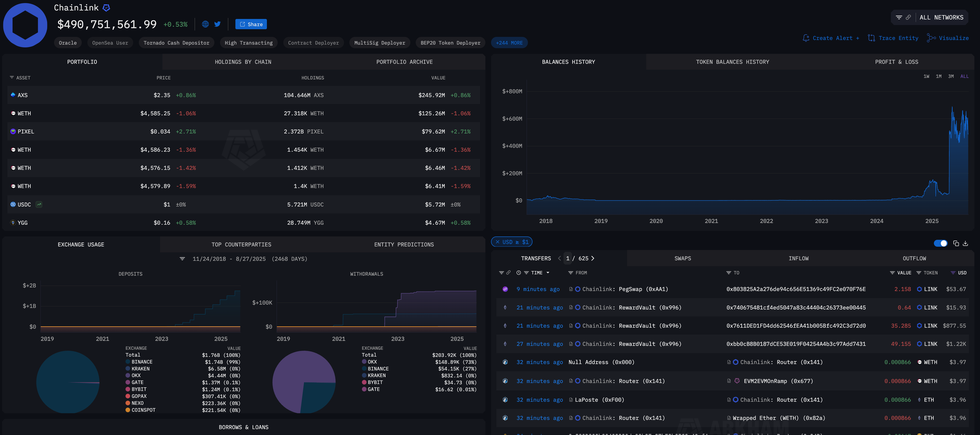
Task: Open the OUTFLOW tab
Action: (x=914, y=258)
